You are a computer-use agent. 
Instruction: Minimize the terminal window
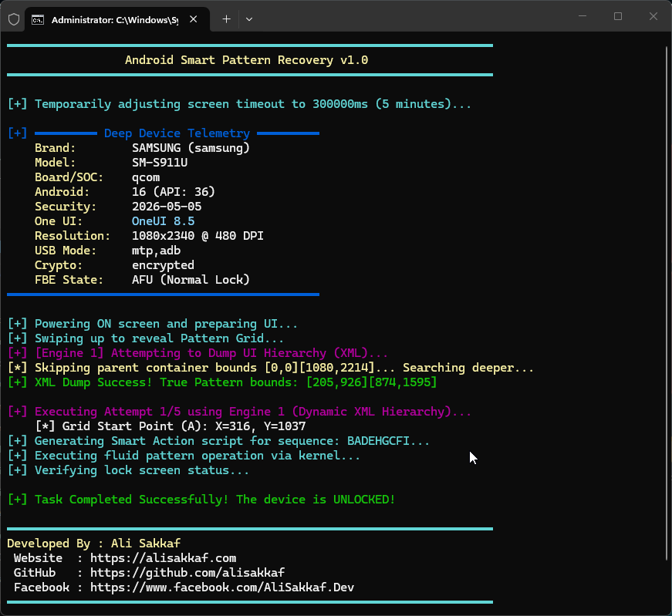583,16
